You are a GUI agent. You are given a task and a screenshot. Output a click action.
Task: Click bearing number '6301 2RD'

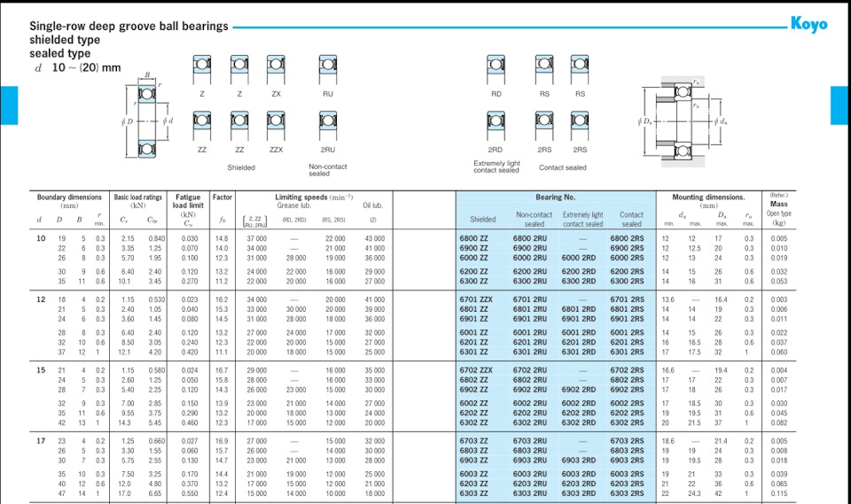coord(579,353)
